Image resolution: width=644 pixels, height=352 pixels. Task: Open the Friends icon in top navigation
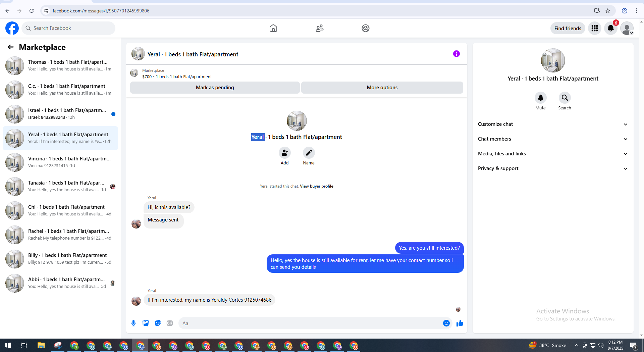pos(320,28)
